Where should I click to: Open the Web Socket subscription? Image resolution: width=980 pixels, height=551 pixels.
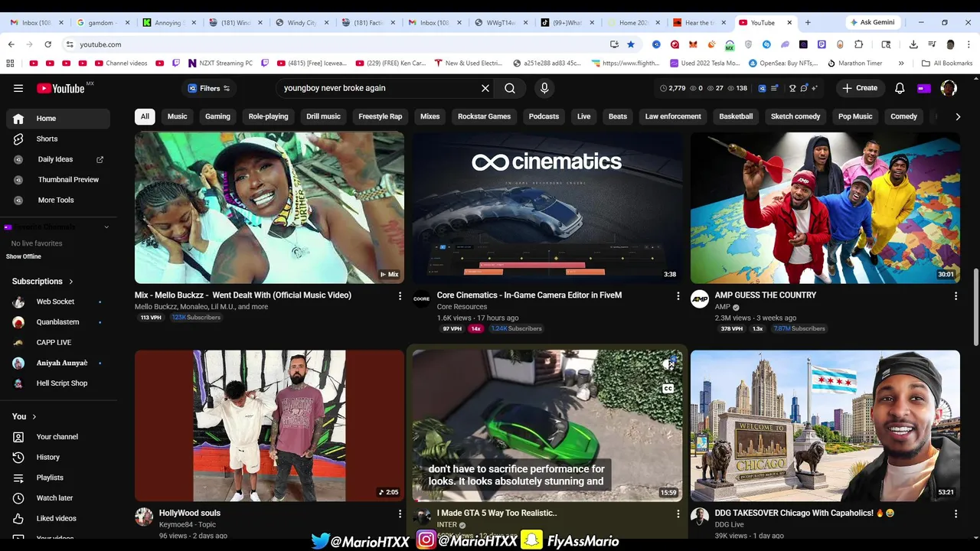pos(59,302)
